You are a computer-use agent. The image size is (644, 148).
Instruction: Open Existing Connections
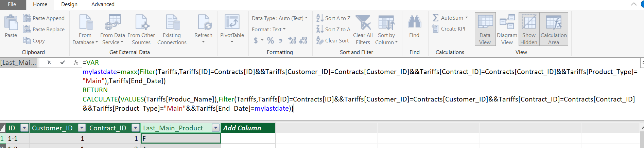coord(172,30)
